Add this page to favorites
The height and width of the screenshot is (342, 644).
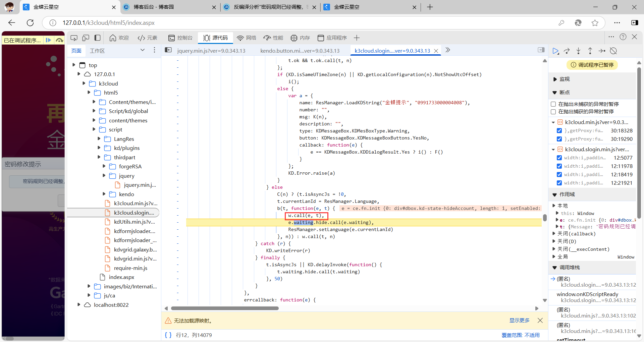(595, 23)
